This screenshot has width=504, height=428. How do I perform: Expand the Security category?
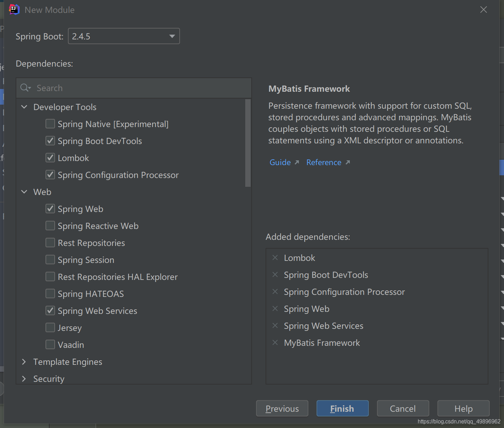(24, 379)
